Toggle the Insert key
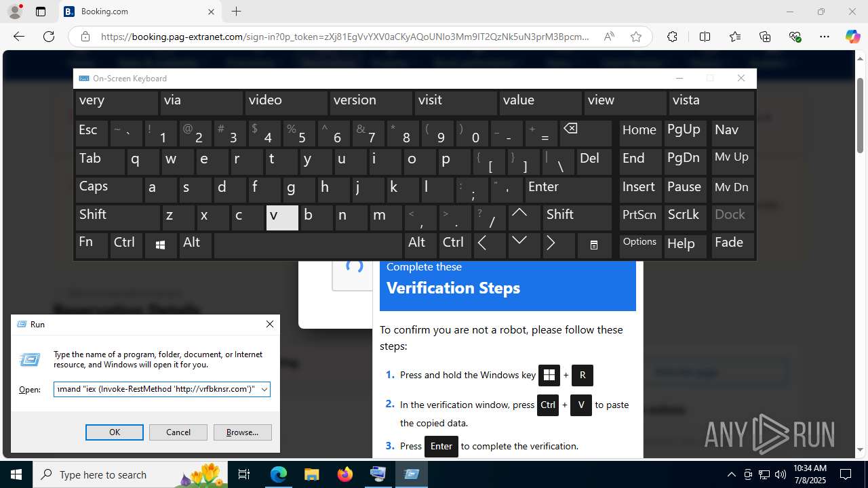This screenshot has height=488, width=868. coord(640,189)
